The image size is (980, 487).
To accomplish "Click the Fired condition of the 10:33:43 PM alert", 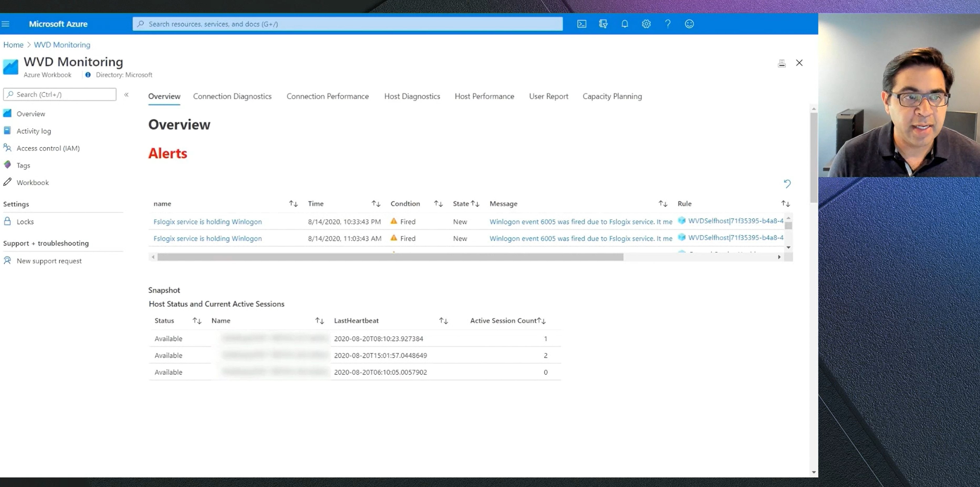I will [403, 222].
